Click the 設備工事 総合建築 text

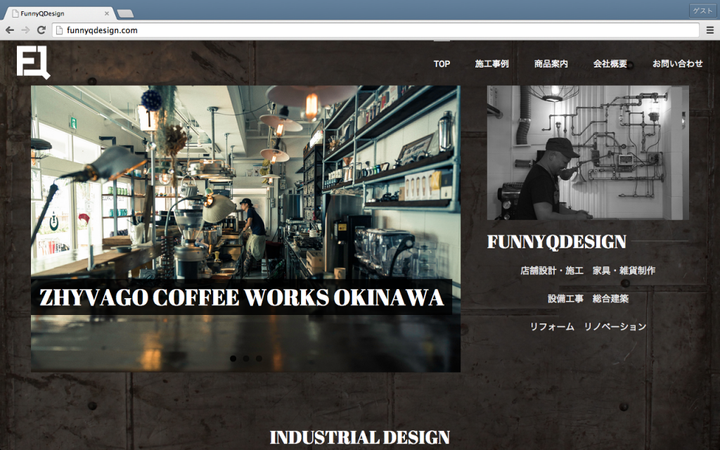tap(588, 298)
